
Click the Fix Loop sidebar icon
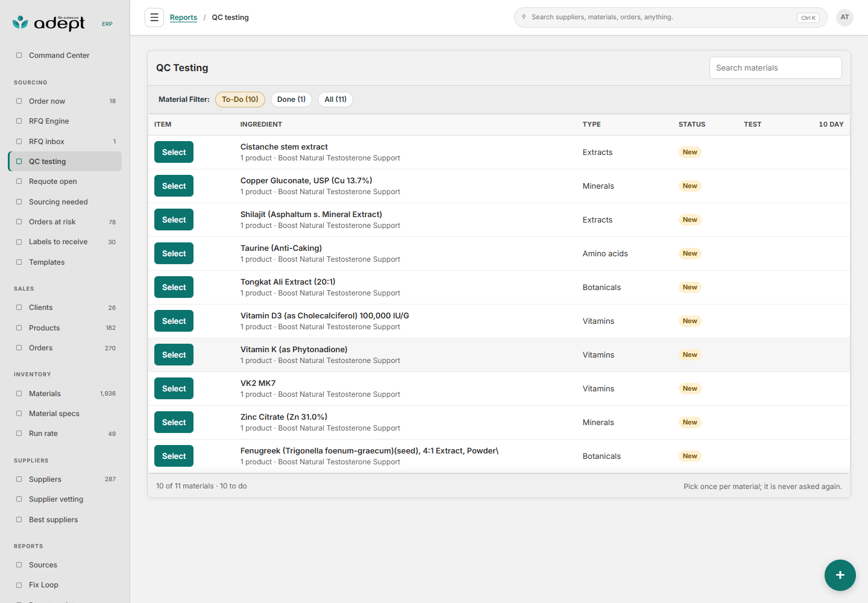click(19, 585)
